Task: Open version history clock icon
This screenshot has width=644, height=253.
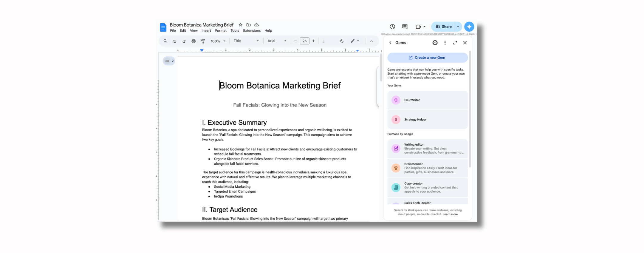Action: click(392, 27)
